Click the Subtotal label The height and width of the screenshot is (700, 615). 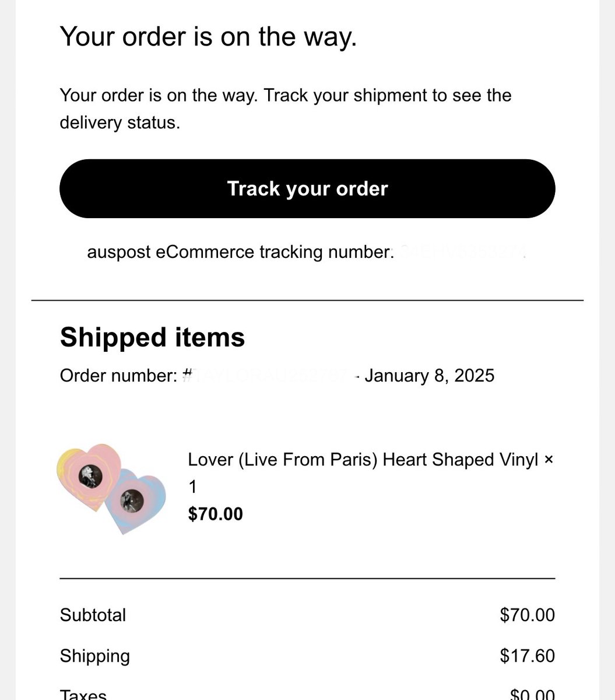pos(93,615)
